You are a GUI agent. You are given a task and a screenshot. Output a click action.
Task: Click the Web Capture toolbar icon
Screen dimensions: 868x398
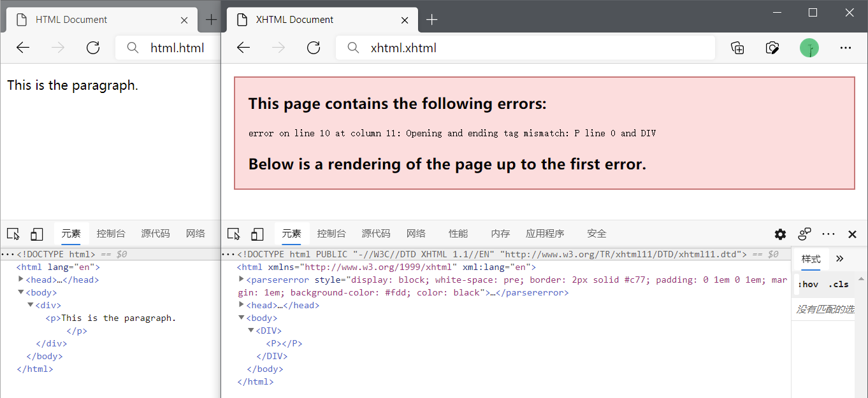point(772,47)
